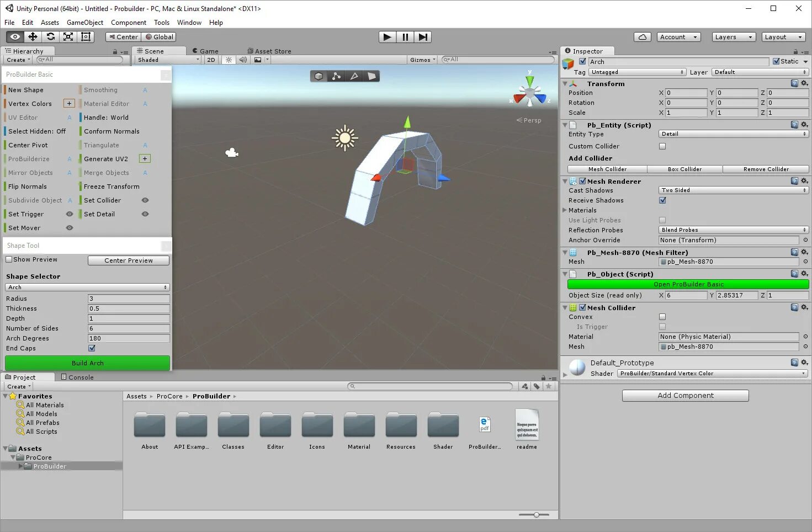Toggle Receive Shadows checkbox

coord(662,200)
